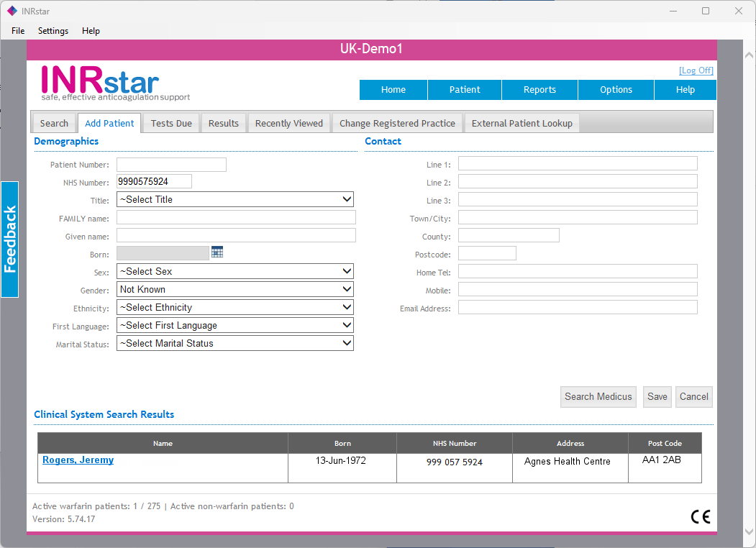Open the Select Ethnicity dropdown
This screenshot has width=756, height=548.
[x=234, y=308]
